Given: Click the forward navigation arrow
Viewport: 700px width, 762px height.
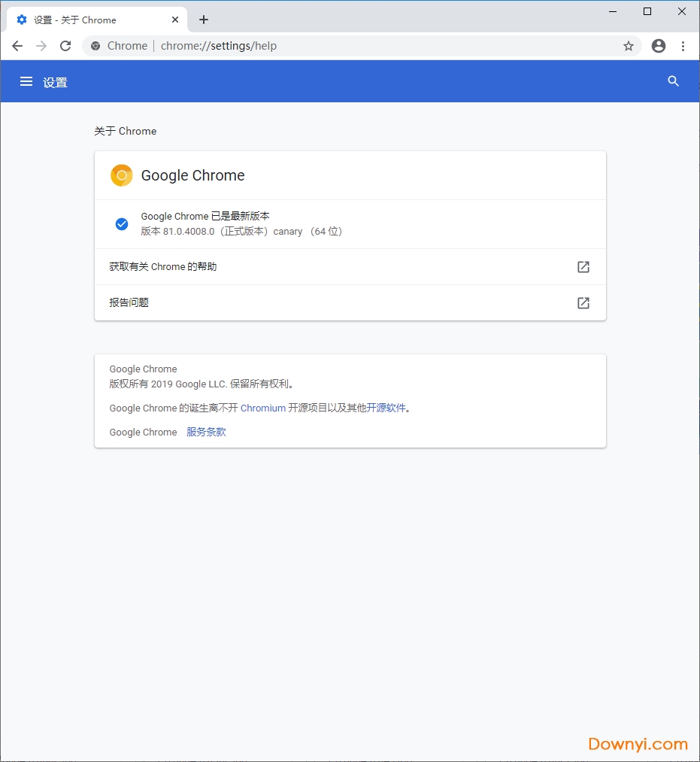Looking at the screenshot, I should click(x=41, y=46).
